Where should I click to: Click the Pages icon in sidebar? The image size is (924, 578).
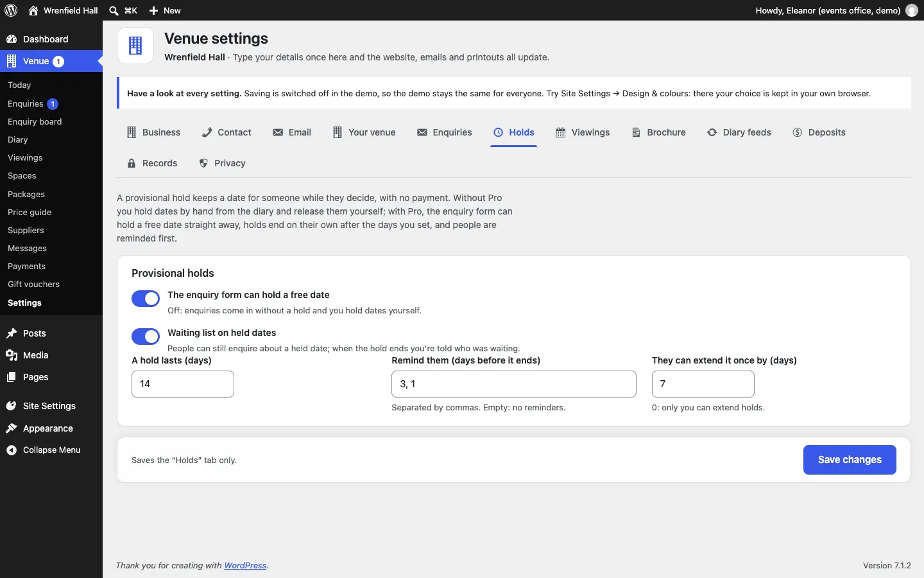point(12,377)
